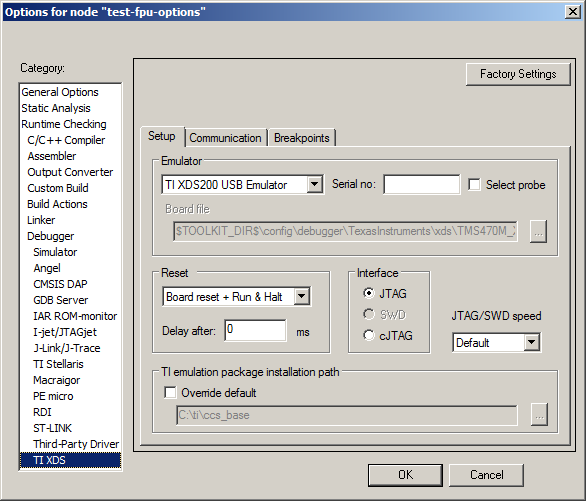Close the options dialog window
Screen dimensions: 586x501
(x=573, y=12)
